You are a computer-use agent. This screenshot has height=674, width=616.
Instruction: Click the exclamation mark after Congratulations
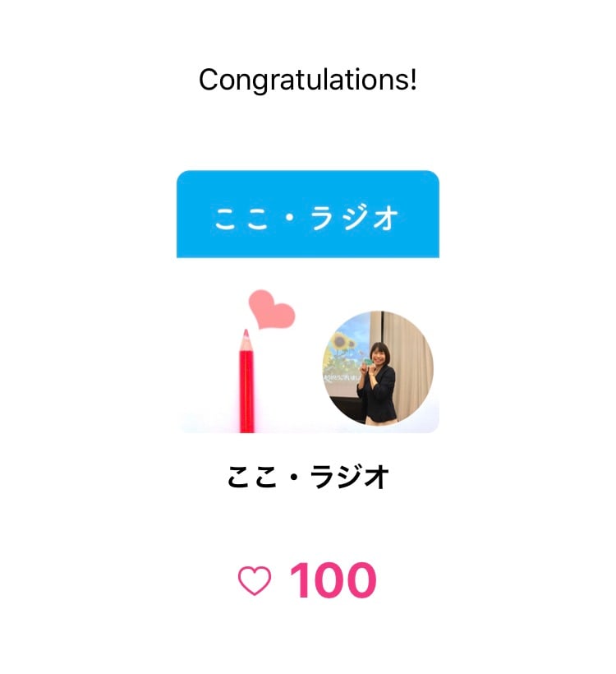pyautogui.click(x=413, y=80)
